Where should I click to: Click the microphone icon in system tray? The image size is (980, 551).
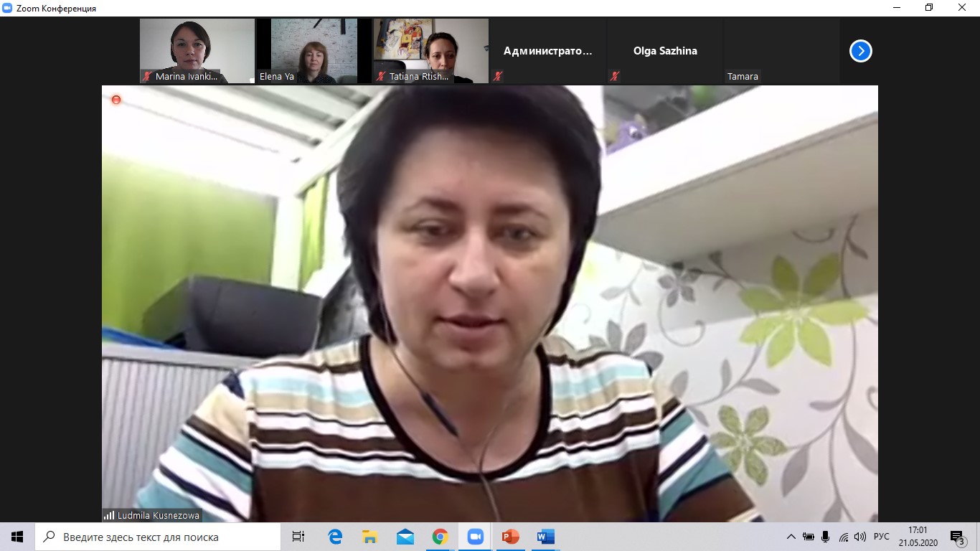coord(826,537)
